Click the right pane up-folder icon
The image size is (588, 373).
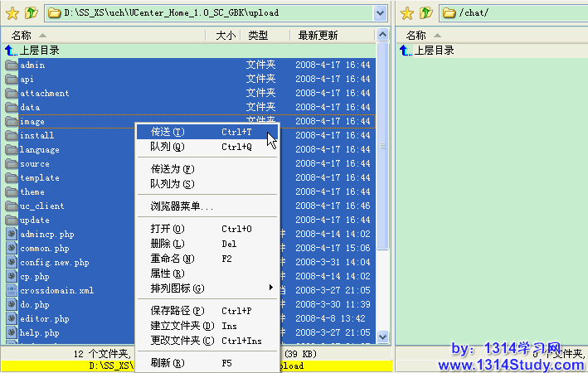426,13
